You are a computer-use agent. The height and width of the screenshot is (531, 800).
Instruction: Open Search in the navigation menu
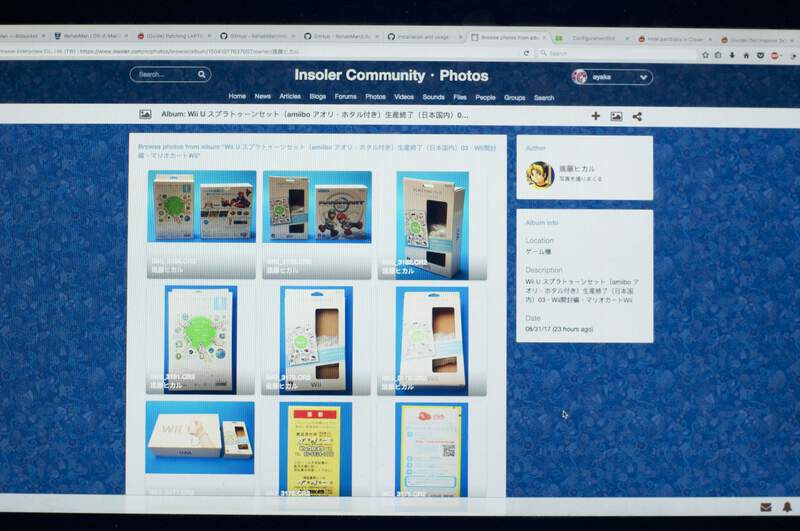tap(544, 97)
